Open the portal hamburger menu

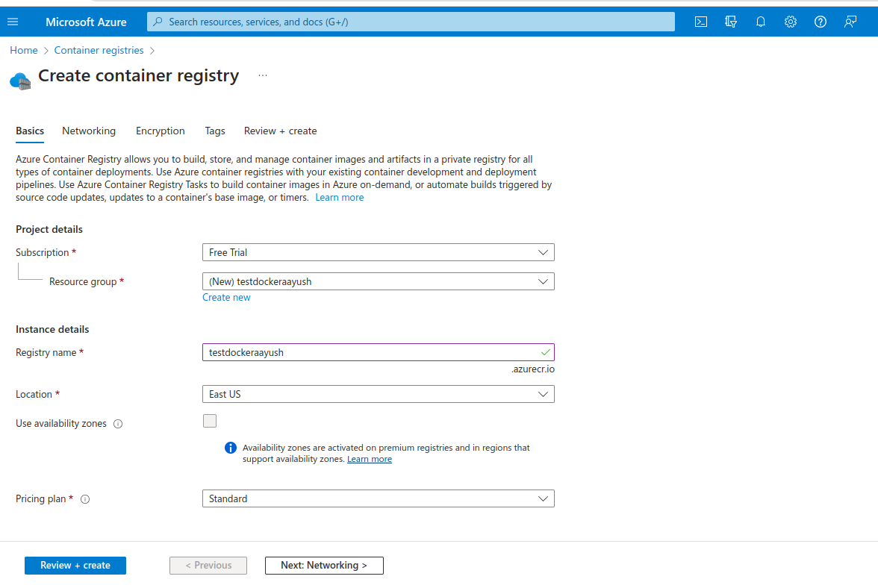[13, 22]
